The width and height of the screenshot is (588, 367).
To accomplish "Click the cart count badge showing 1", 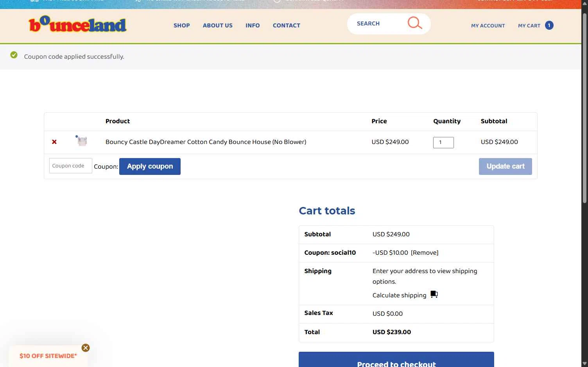I will point(549,25).
